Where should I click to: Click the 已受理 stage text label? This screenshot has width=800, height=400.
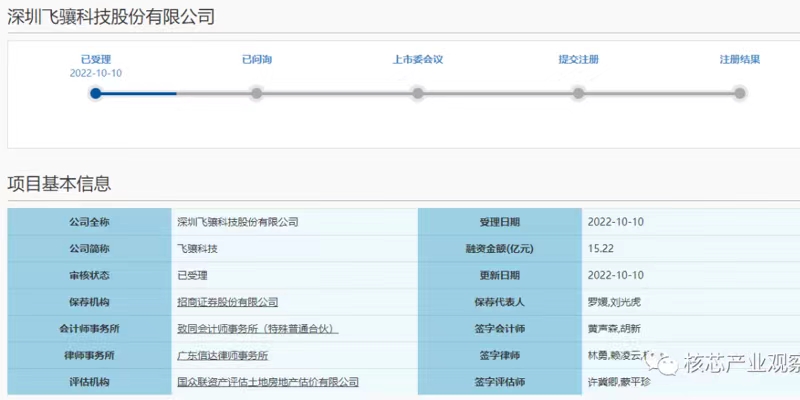(x=96, y=59)
